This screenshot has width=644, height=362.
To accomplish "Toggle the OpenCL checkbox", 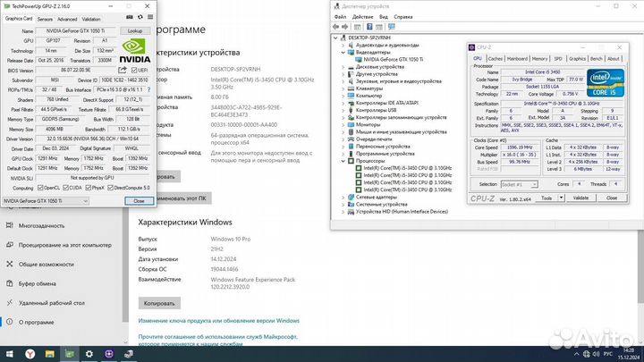I will 40,188.
